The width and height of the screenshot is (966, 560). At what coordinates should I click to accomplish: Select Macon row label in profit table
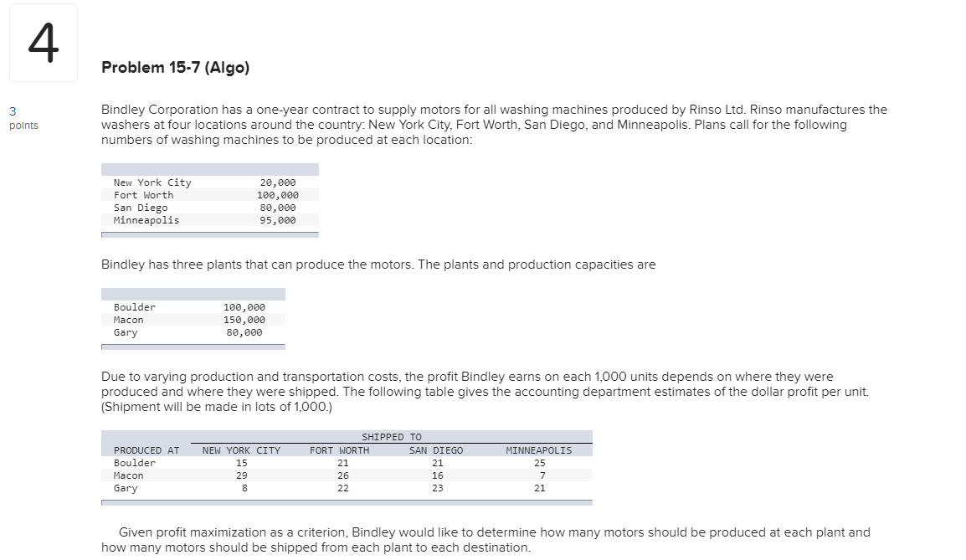point(128,475)
